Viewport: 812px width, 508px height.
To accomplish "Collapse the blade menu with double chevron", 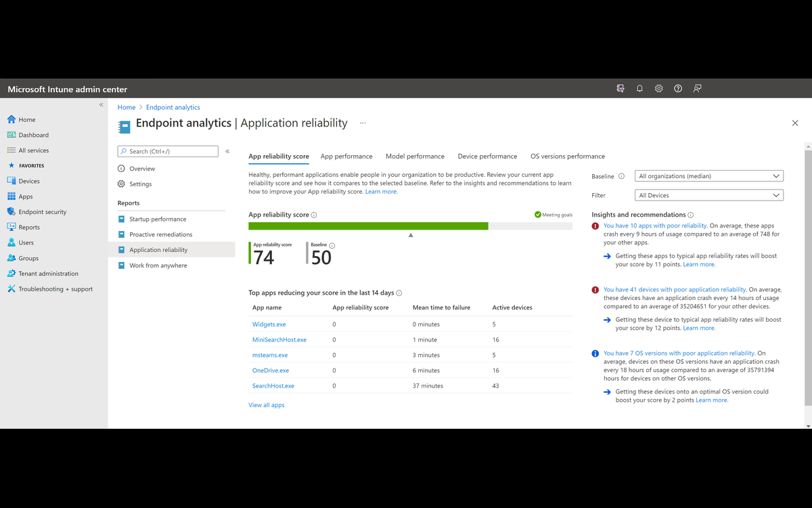I will click(x=227, y=152).
